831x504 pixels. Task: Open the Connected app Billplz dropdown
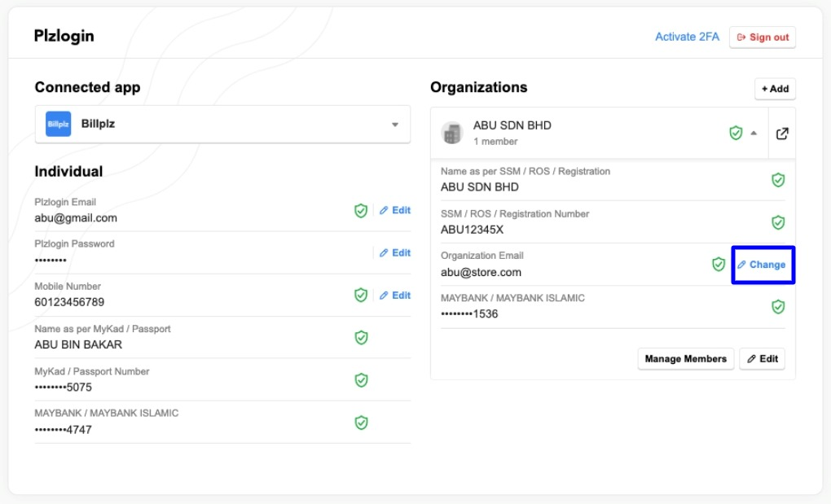coord(222,125)
